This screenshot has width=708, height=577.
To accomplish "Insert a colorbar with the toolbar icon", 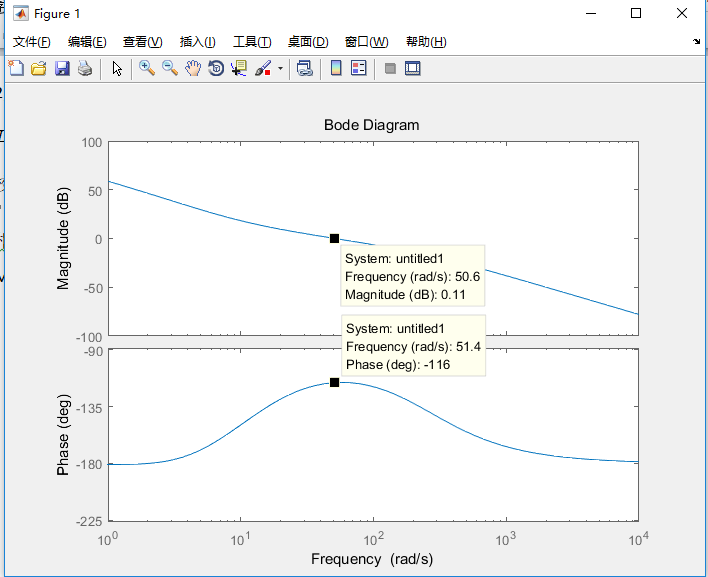I will [x=336, y=69].
